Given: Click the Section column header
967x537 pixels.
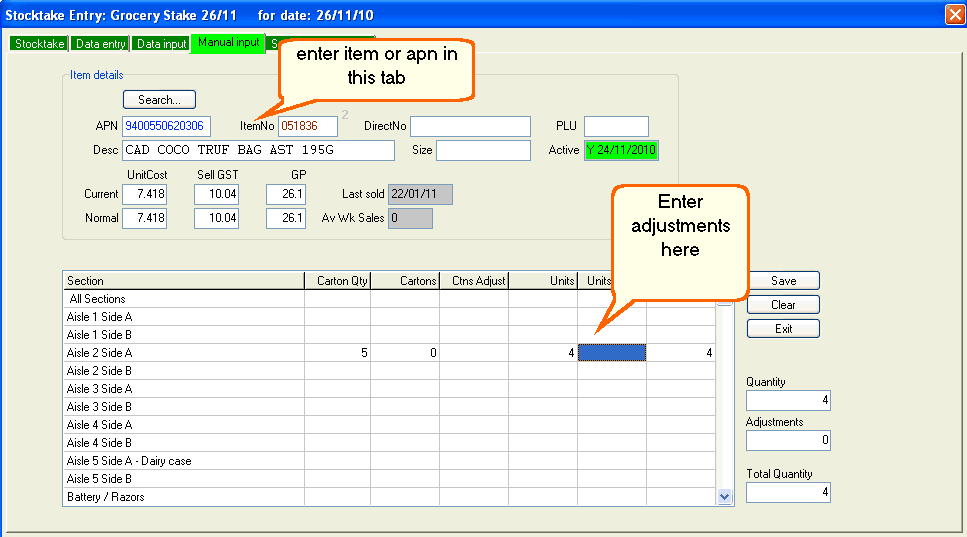Looking at the screenshot, I should tap(184, 281).
